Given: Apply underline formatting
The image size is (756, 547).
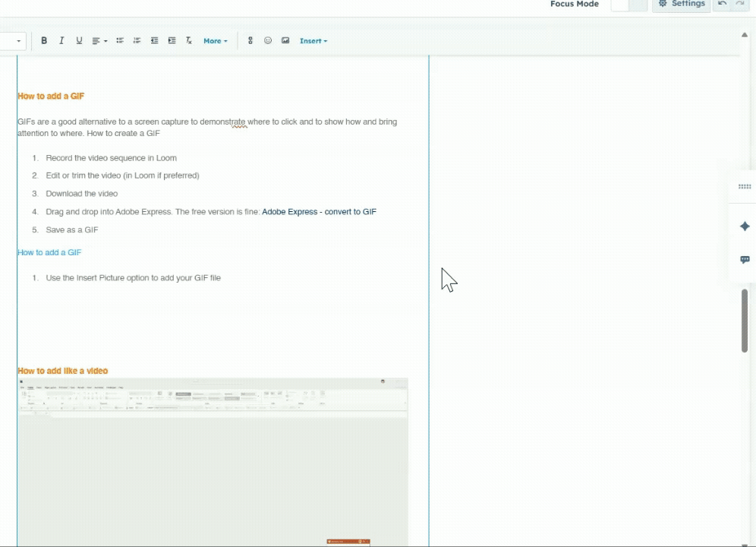Looking at the screenshot, I should (x=79, y=40).
